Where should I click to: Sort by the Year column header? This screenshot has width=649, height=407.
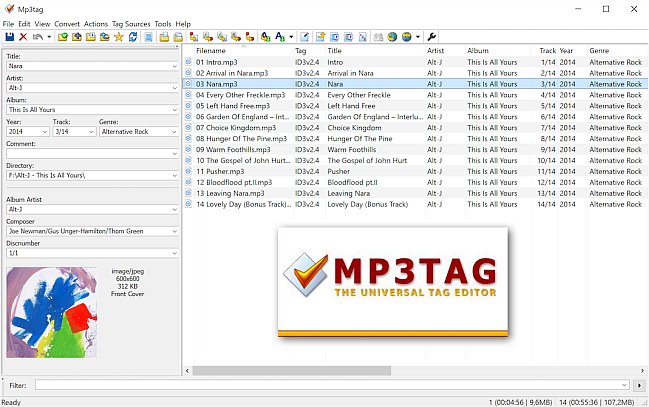566,51
